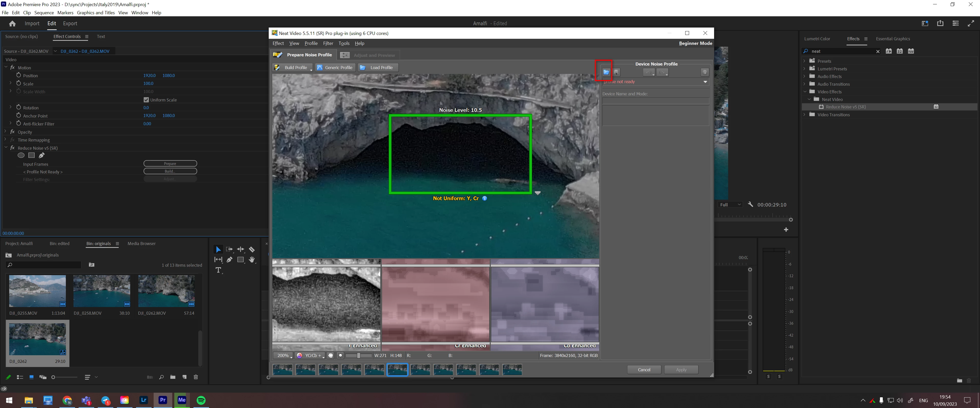The width and height of the screenshot is (980, 408).
Task: Click the Generic Profile button
Action: (x=335, y=68)
